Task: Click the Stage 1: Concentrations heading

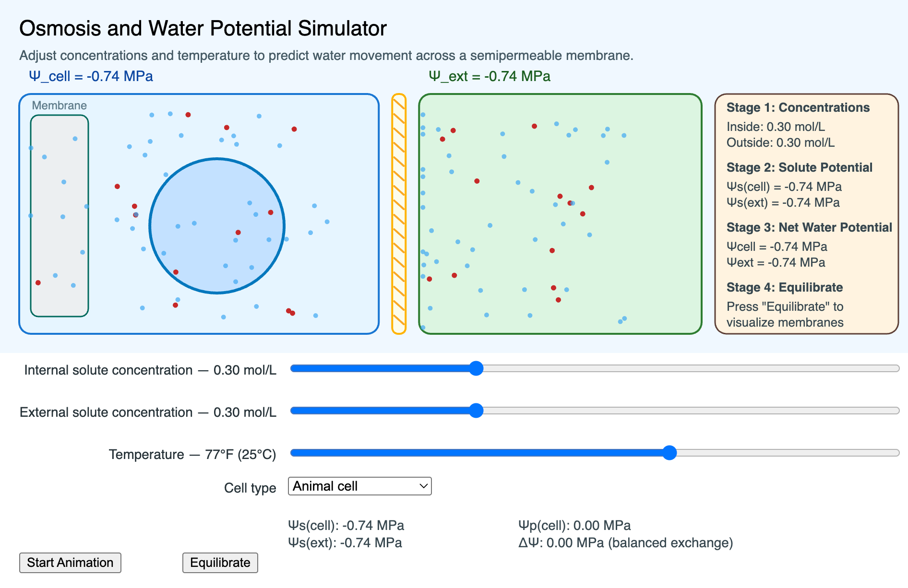Action: (x=798, y=107)
